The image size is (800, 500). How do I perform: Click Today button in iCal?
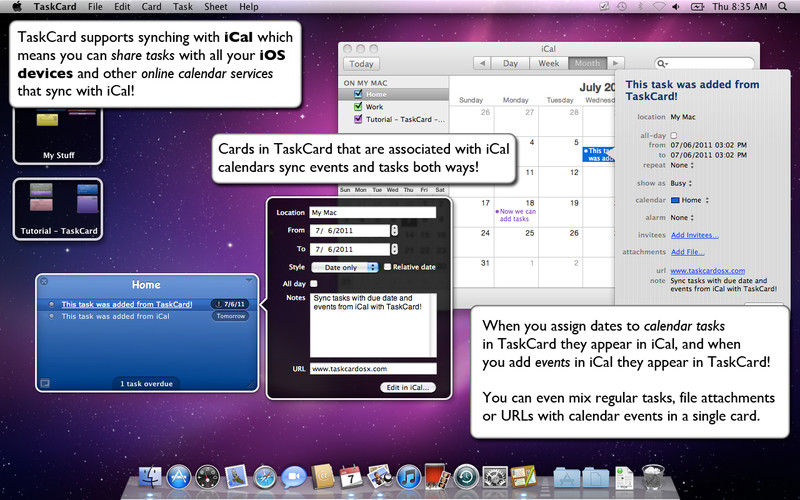point(361,64)
